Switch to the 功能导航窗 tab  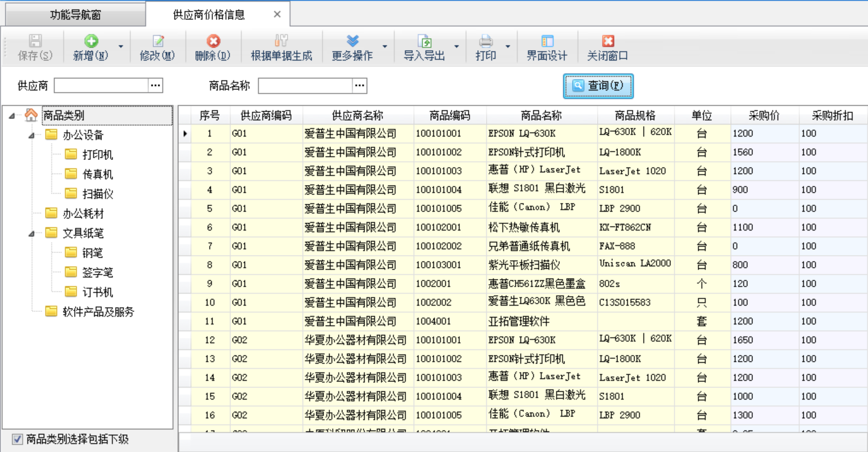(x=75, y=15)
